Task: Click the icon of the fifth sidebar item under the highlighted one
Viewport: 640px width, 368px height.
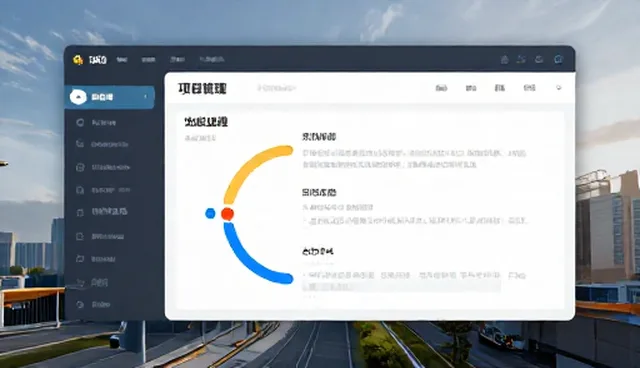Action: point(80,212)
